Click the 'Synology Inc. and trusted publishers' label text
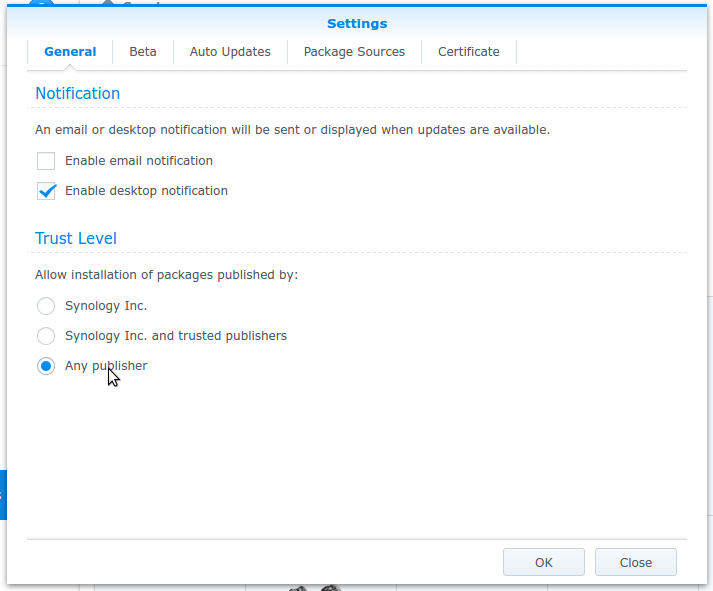This screenshot has width=713, height=591. [176, 336]
